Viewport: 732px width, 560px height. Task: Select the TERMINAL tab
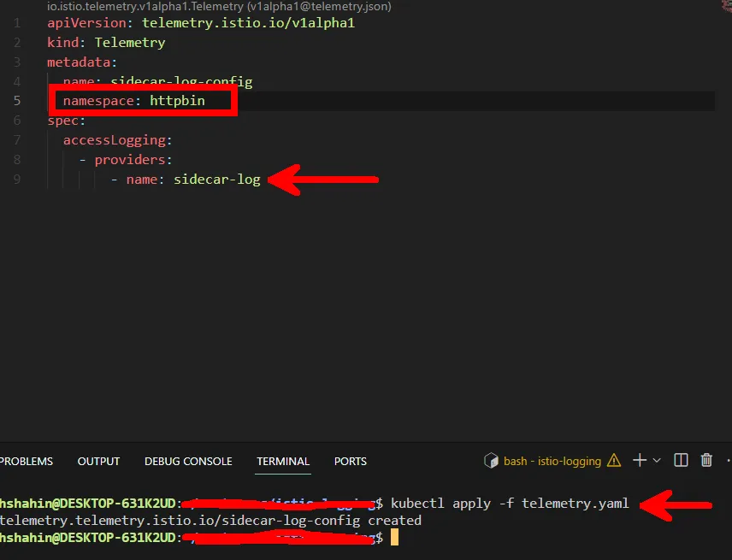point(283,461)
